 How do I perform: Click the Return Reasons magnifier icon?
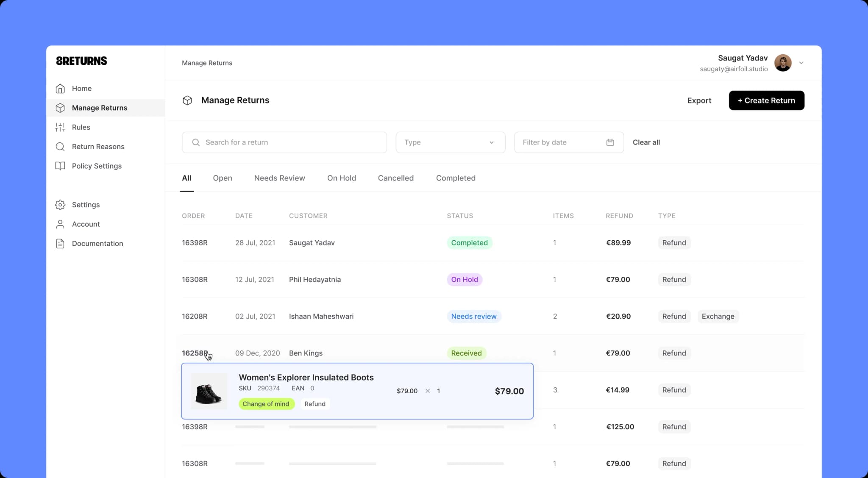click(60, 147)
